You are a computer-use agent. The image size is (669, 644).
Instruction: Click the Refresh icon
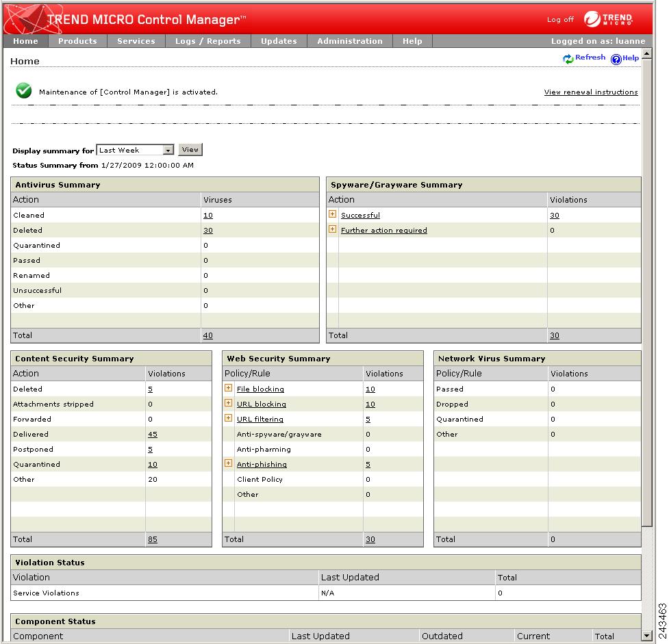(x=568, y=58)
